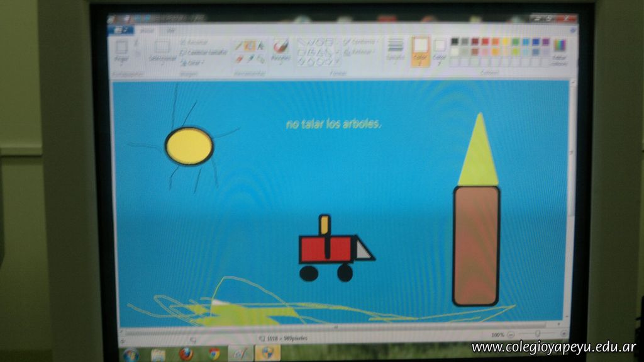Select the Fill with color bucket tool

tap(250, 46)
